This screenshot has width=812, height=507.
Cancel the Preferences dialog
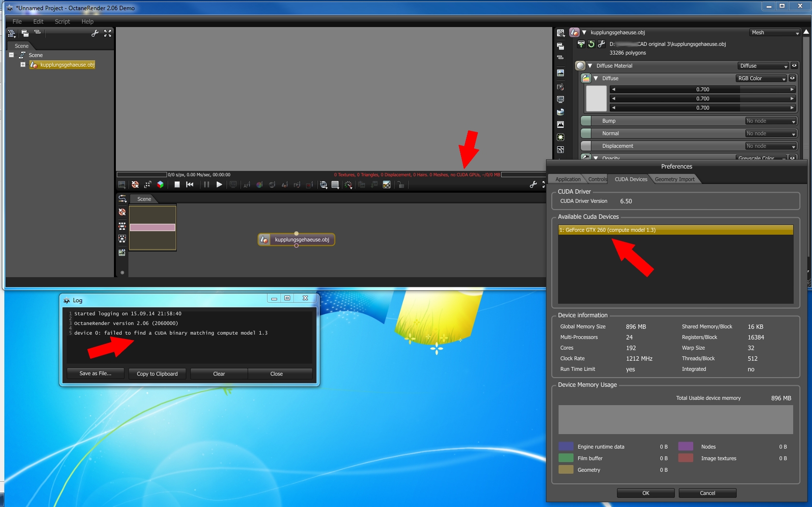click(708, 493)
